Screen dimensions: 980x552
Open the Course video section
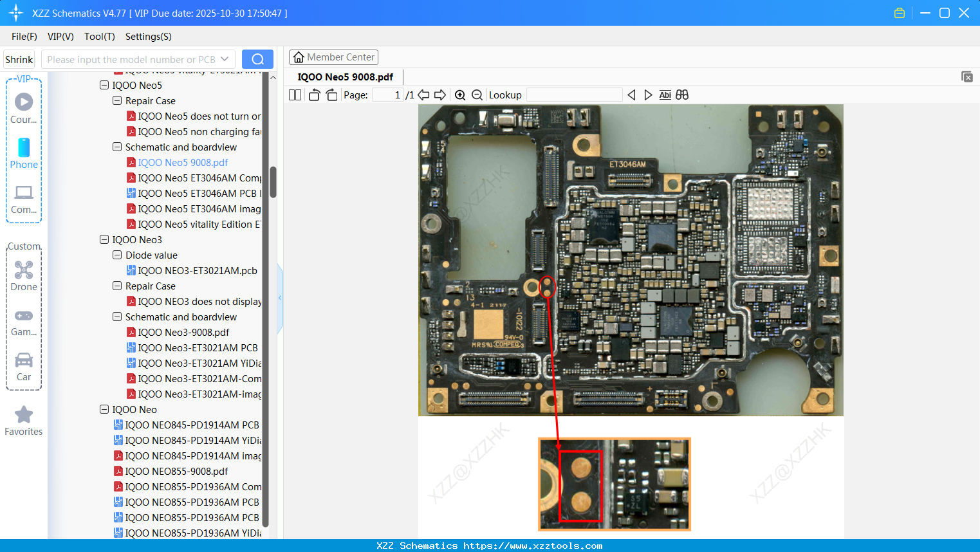24,108
